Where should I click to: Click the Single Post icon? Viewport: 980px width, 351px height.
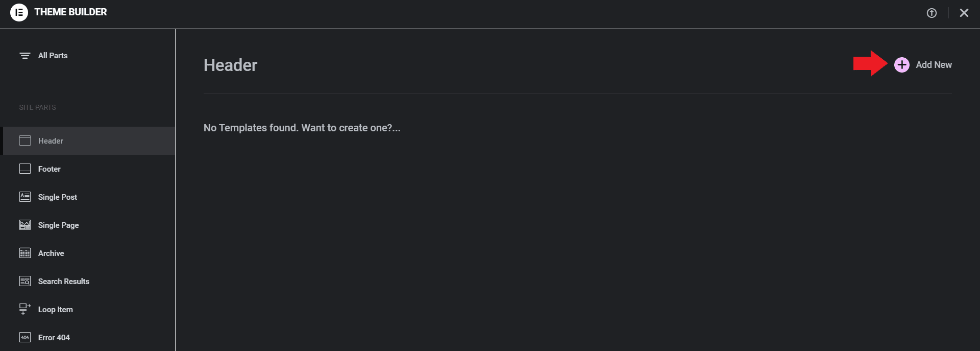coord(25,197)
